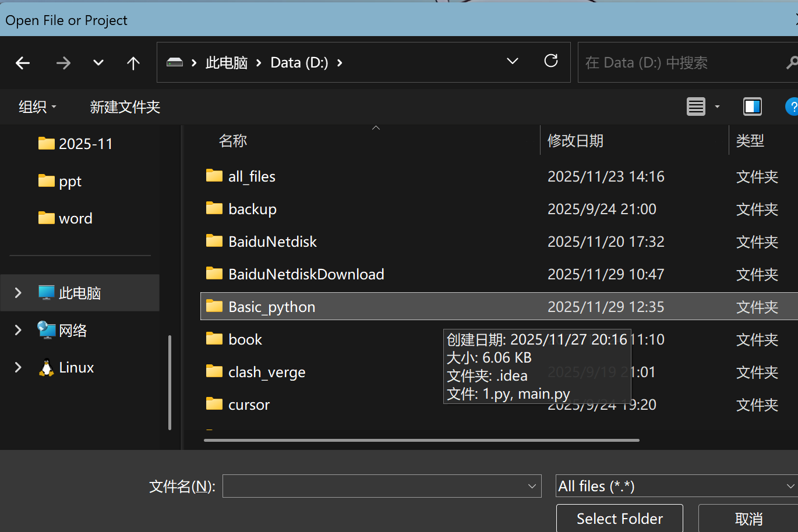Refresh the current folder listing
Screen dimensions: 798x532
click(550, 61)
